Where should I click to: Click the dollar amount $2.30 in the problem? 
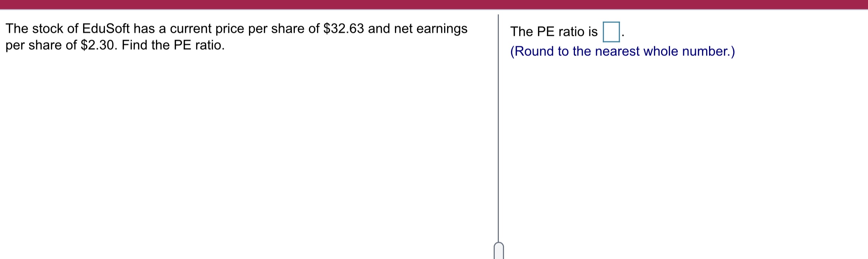coord(97,45)
